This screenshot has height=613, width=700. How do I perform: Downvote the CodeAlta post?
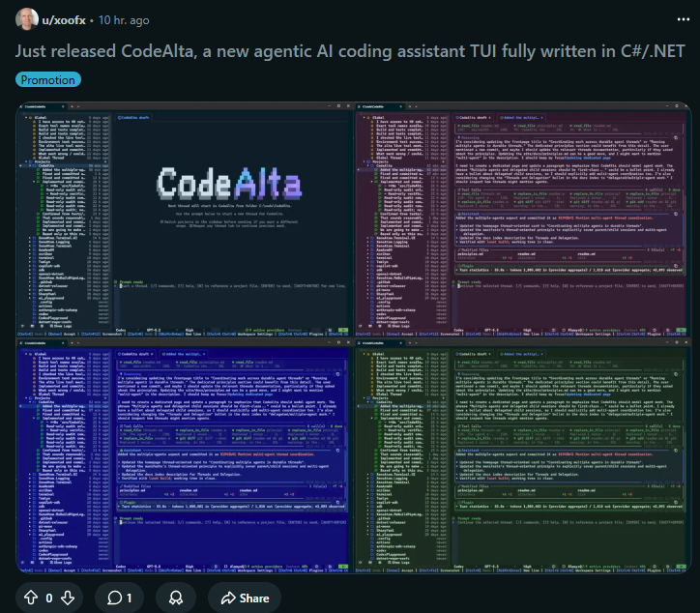(x=68, y=598)
